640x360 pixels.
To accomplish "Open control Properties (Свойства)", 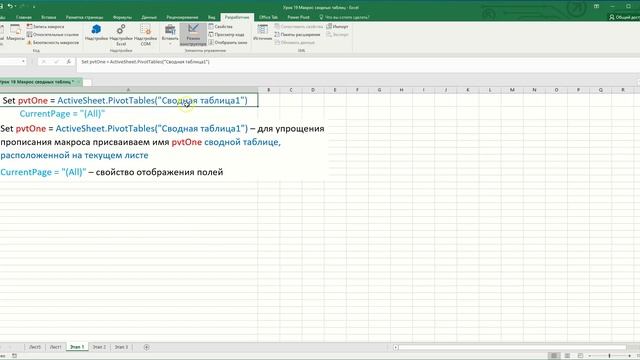I will click(x=220, y=27).
